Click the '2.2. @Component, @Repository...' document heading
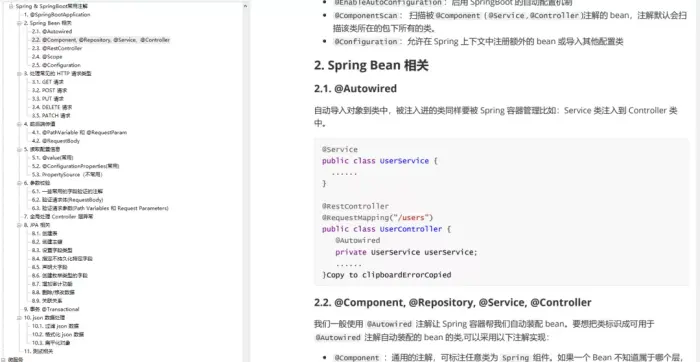 [x=453, y=303]
